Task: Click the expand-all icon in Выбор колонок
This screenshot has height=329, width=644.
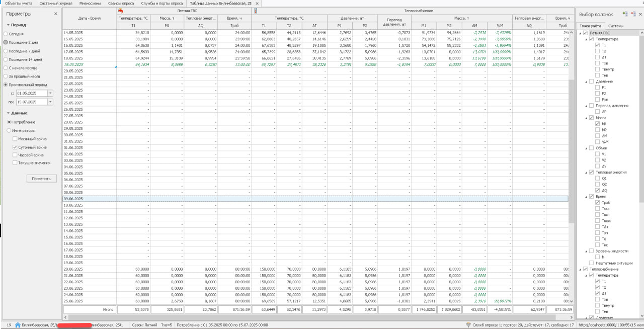Action: coord(625,14)
